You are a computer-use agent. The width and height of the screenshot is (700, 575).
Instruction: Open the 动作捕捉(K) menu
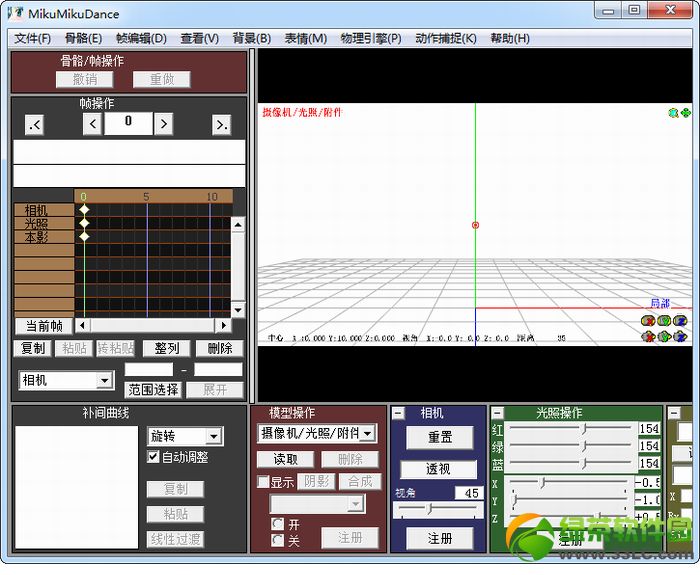click(x=446, y=38)
